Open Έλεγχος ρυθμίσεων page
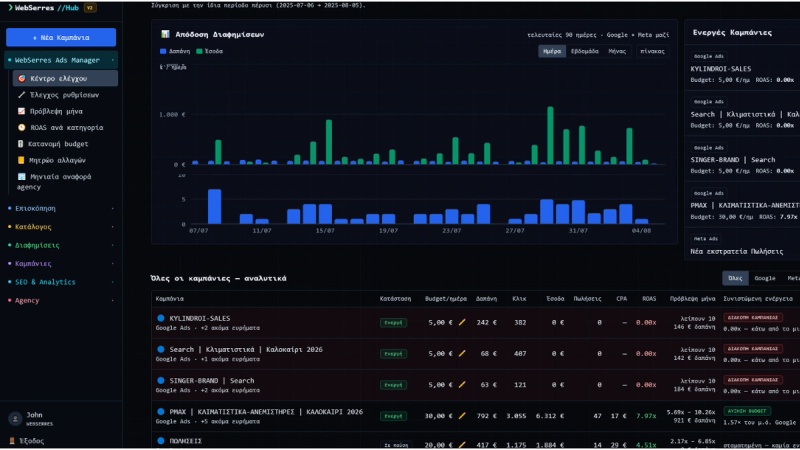800x450 pixels. click(65, 94)
